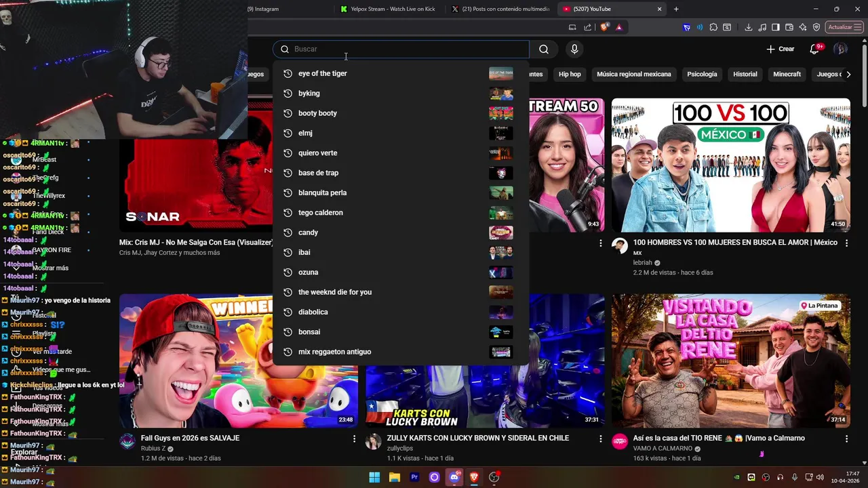Viewport: 868px width, 488px height.
Task: Click the Crear button
Action: coord(780,49)
